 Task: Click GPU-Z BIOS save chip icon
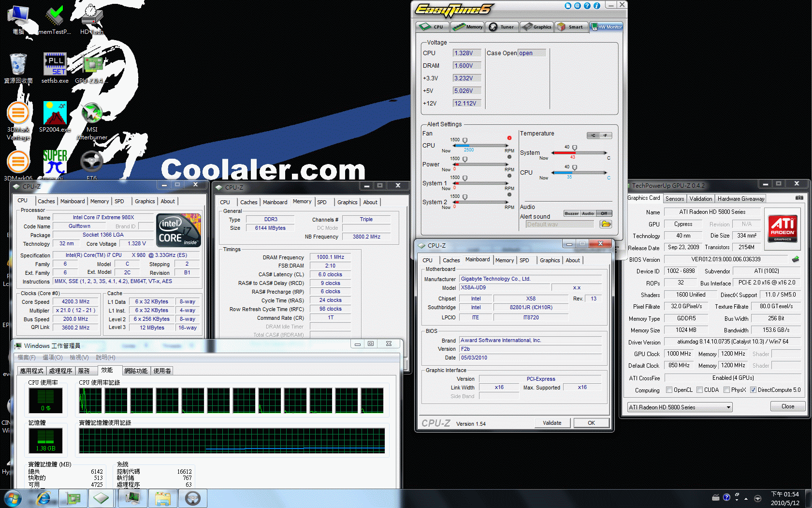(x=795, y=259)
